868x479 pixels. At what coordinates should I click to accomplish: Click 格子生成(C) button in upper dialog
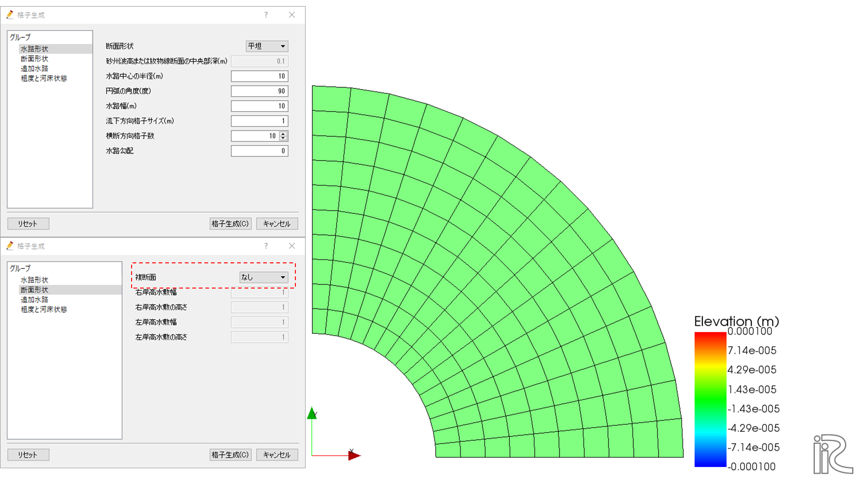click(x=231, y=224)
